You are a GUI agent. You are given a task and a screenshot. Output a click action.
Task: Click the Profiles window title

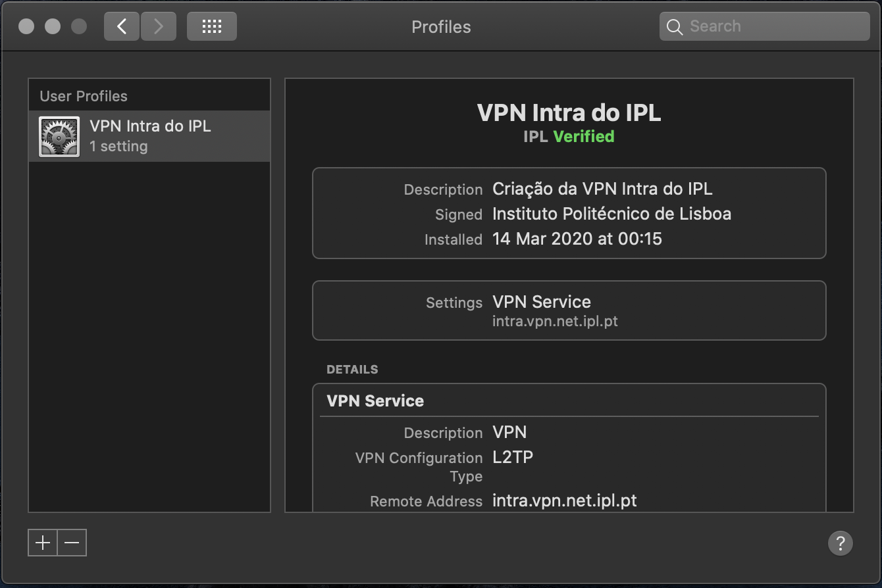pos(441,27)
